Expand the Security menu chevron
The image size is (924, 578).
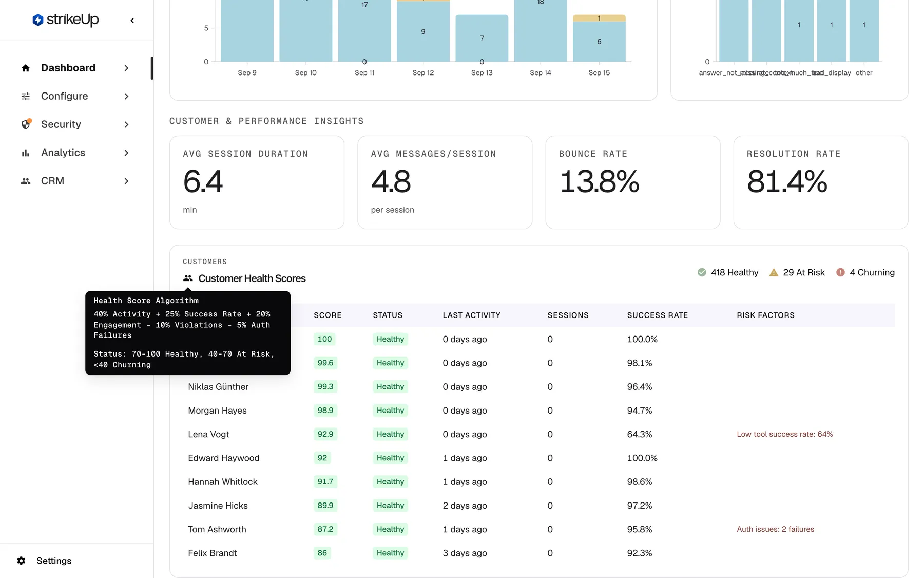(126, 124)
